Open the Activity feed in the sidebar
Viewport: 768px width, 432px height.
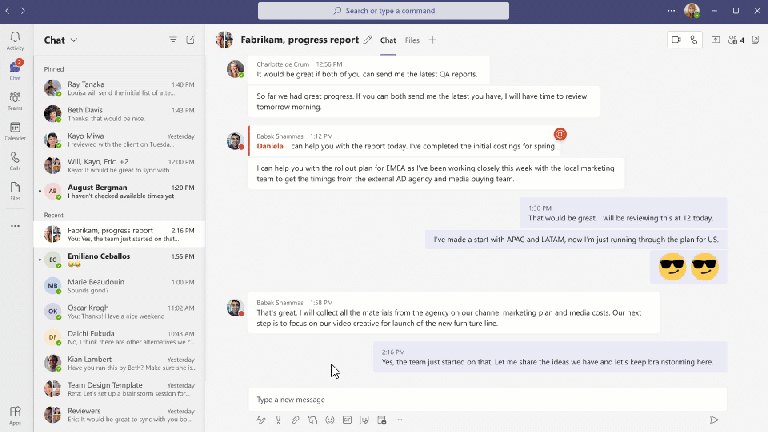click(x=15, y=40)
